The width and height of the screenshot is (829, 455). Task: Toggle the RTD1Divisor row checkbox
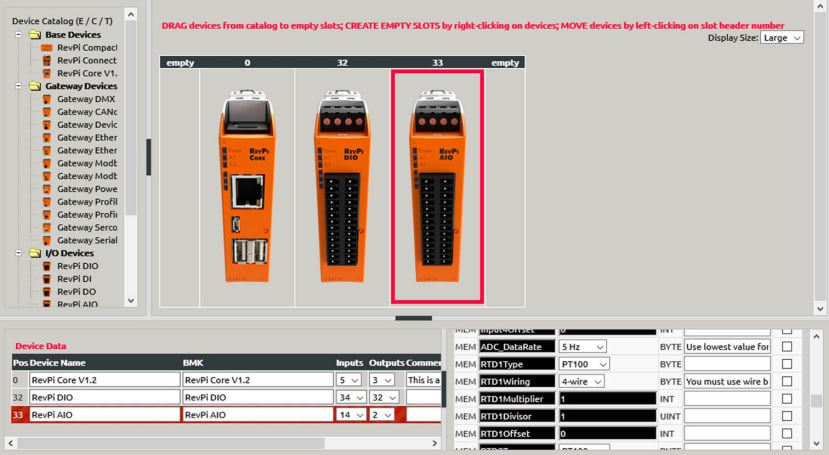(787, 416)
